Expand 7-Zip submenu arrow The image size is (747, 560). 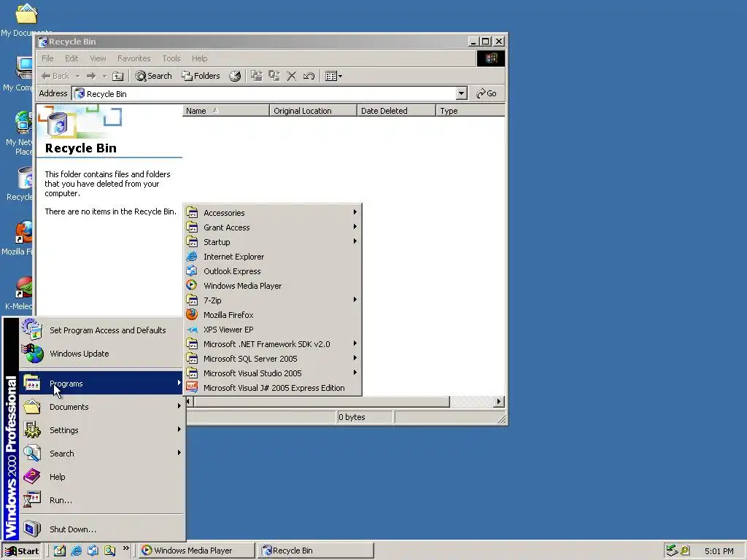coord(355,300)
